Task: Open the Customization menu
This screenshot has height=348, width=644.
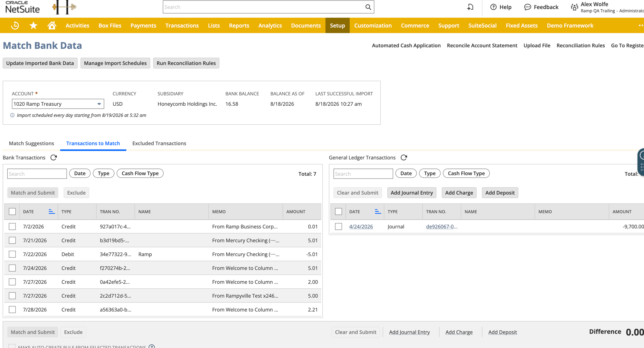Action: pos(373,25)
